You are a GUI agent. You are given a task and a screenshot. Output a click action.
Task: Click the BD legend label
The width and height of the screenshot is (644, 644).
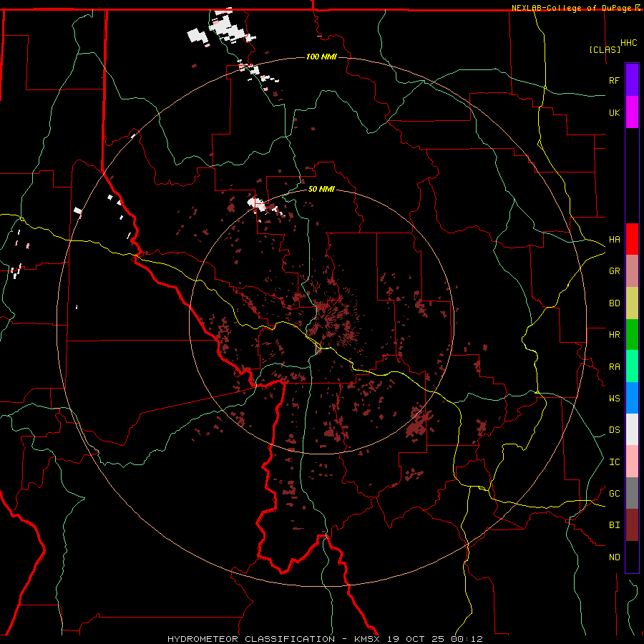(614, 303)
